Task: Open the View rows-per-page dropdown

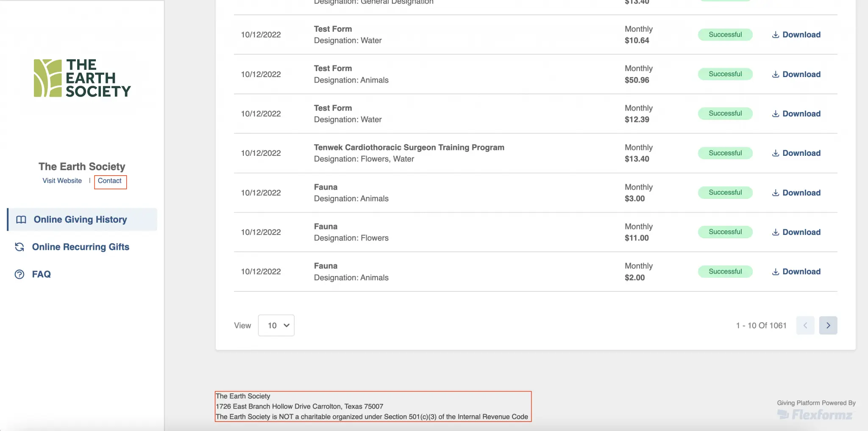Action: pyautogui.click(x=276, y=326)
